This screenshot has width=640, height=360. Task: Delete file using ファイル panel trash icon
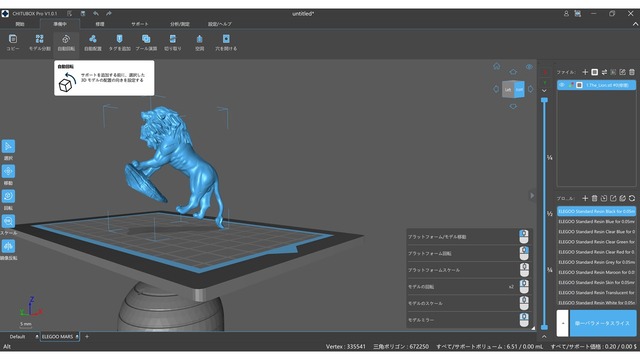click(x=632, y=72)
